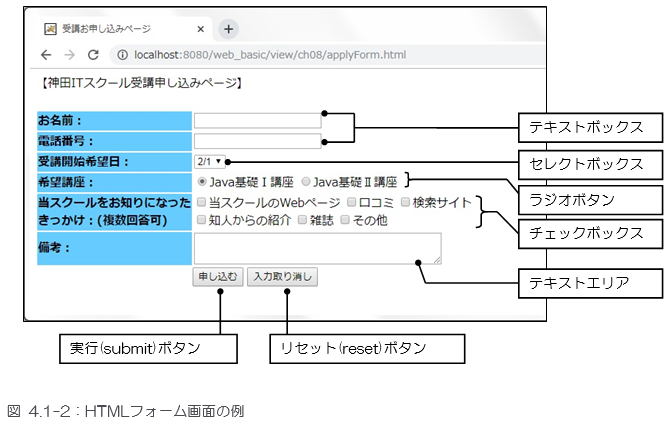Click the 入力取り消し reset button

click(x=282, y=276)
